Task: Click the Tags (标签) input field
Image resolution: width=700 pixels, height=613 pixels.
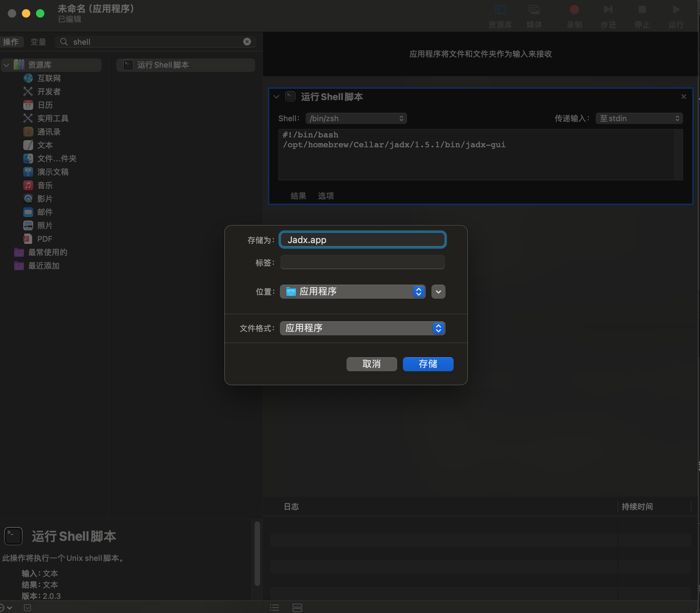Action: (x=362, y=262)
